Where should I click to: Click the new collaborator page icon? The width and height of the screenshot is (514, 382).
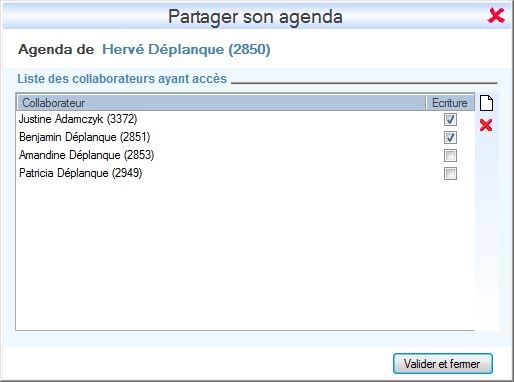[x=486, y=103]
